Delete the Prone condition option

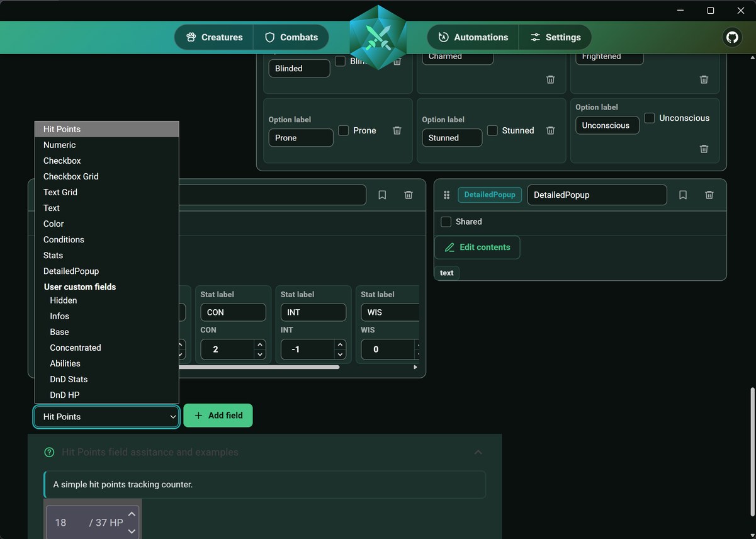pyautogui.click(x=397, y=130)
